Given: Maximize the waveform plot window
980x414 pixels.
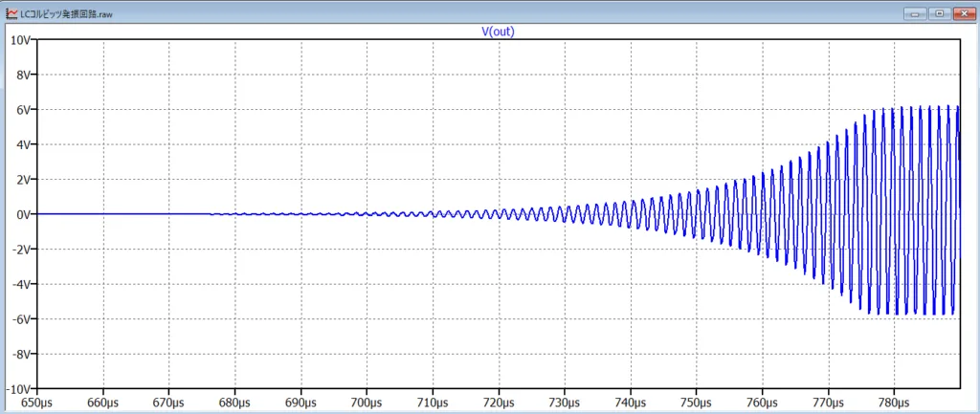Looking at the screenshot, I should pos(939,12).
